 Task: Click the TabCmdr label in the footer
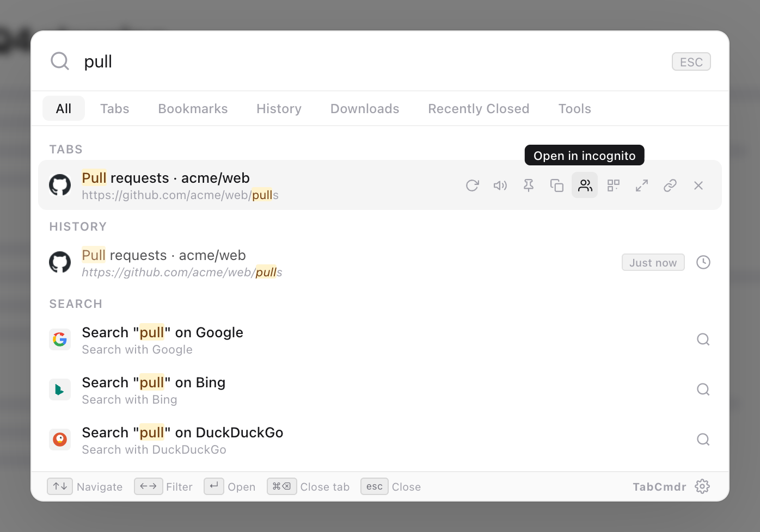(659, 487)
